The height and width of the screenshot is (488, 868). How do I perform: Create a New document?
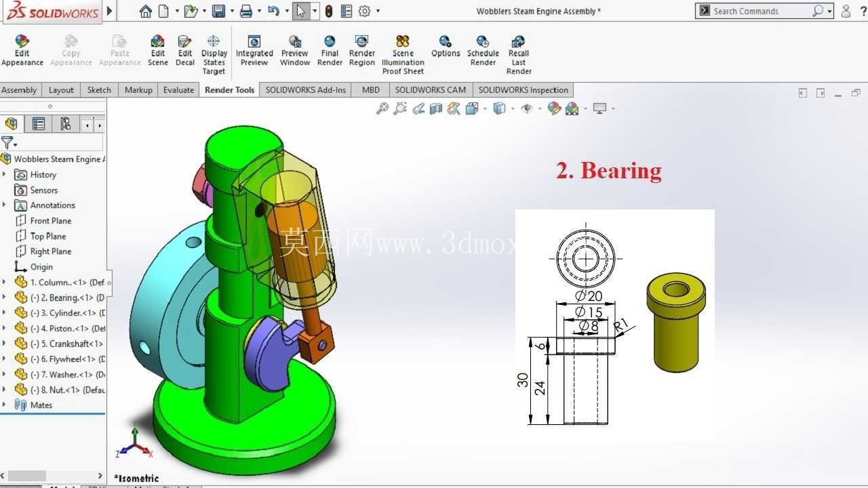click(163, 11)
